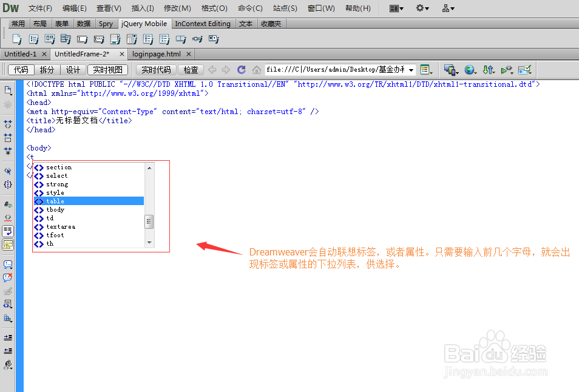Click Outdent Code icon
Screen dimensions: 579x392
tap(8, 351)
